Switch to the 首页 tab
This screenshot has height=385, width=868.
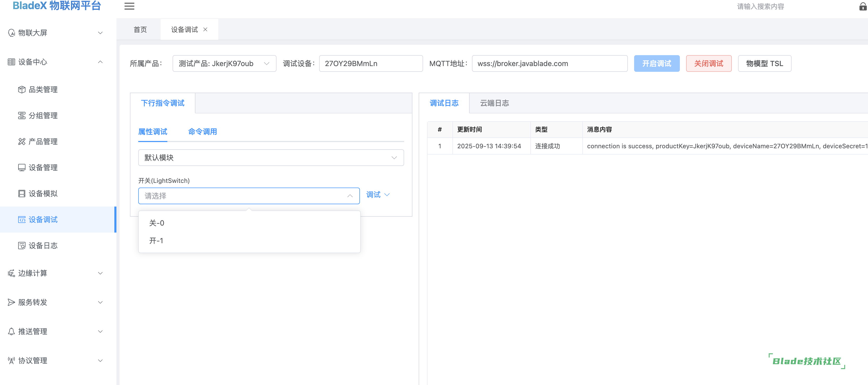(x=140, y=30)
